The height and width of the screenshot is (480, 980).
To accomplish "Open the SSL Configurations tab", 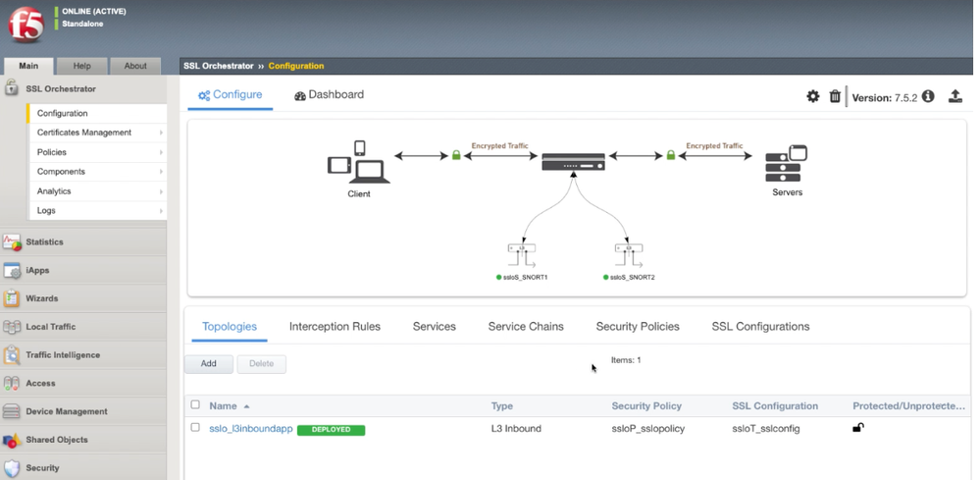I will 760,326.
